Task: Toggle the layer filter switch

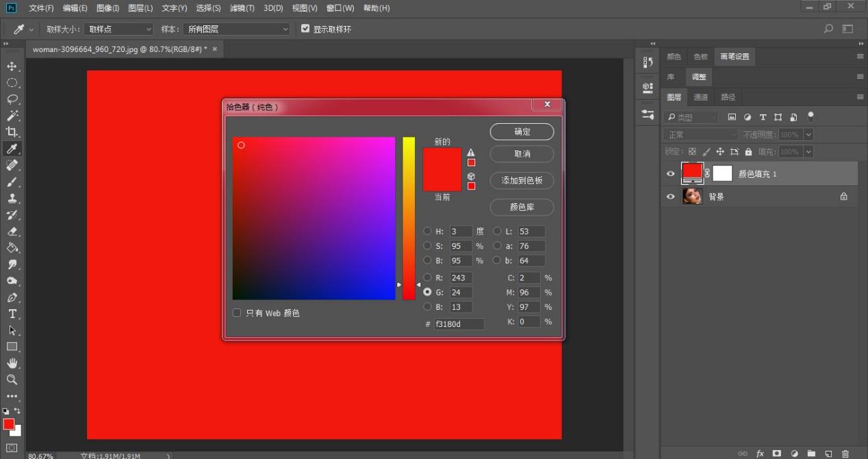Action: [811, 116]
